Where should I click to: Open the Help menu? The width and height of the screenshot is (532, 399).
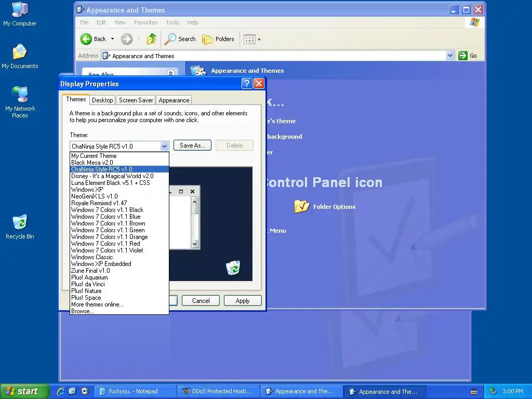click(192, 22)
